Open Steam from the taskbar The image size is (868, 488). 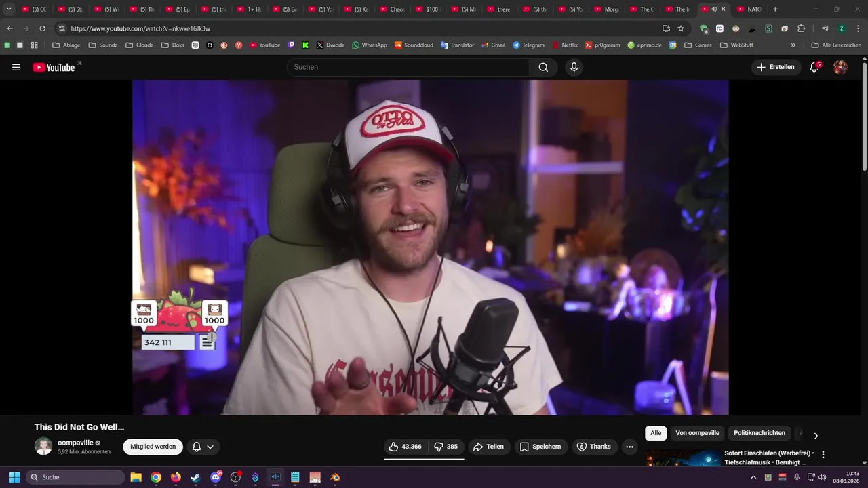[195, 477]
